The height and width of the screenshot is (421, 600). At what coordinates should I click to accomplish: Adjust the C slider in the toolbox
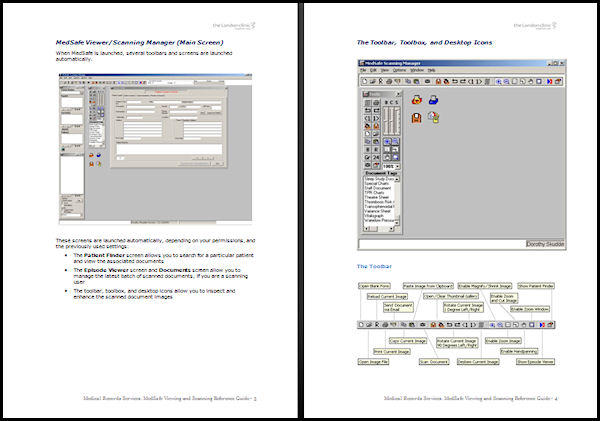click(391, 121)
